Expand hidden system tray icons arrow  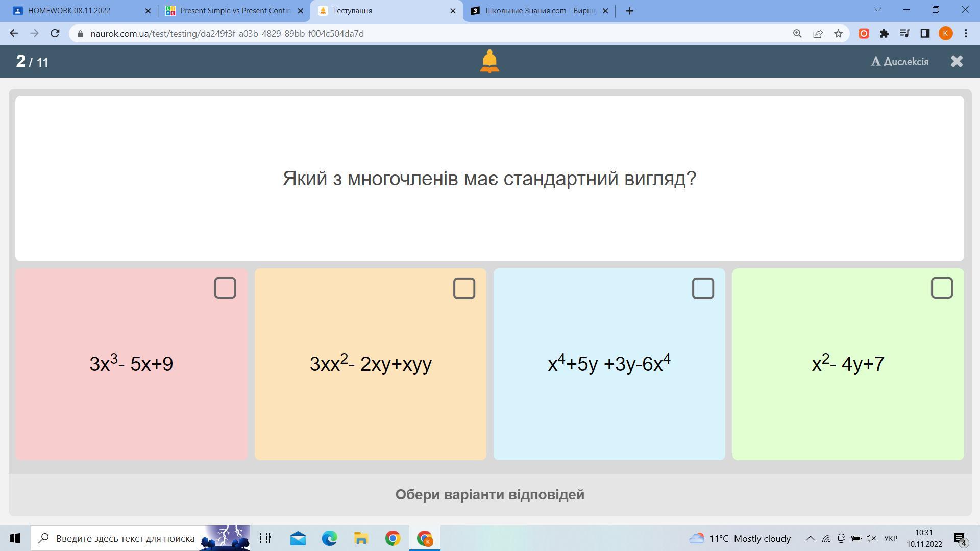810,538
